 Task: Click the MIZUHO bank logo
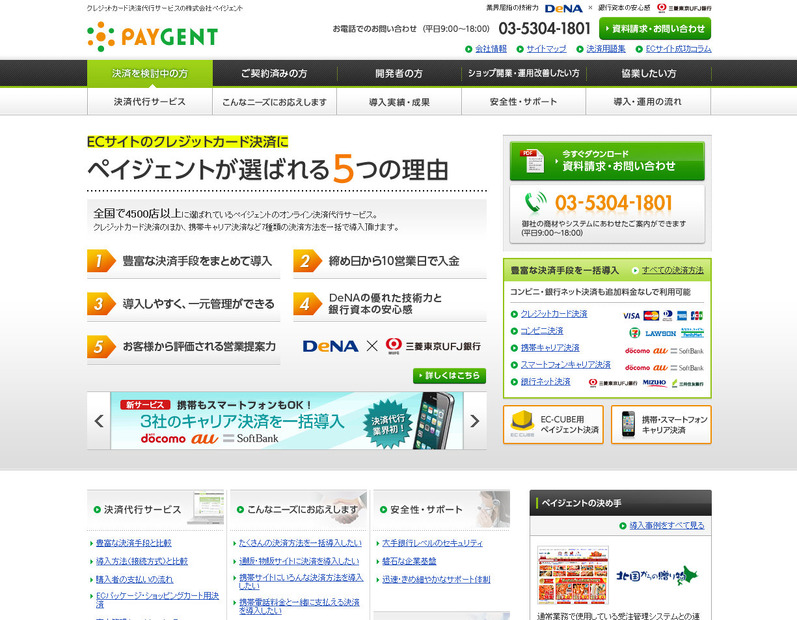click(x=654, y=383)
